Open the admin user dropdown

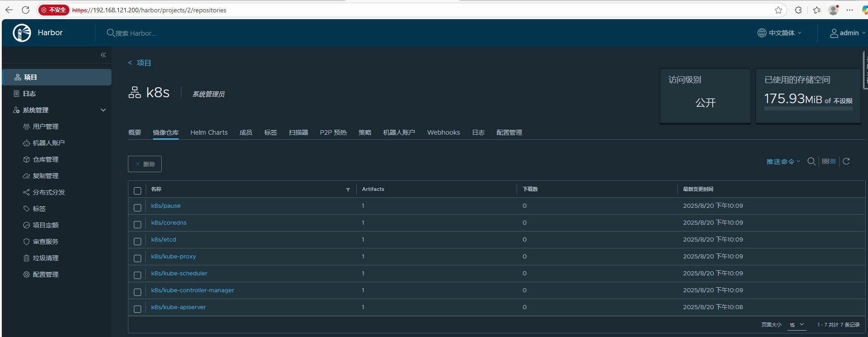pos(848,33)
